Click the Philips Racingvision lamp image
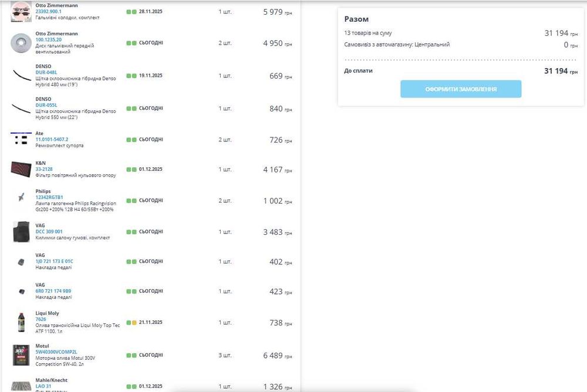Image resolution: width=587 pixels, height=392 pixels. 21,198
